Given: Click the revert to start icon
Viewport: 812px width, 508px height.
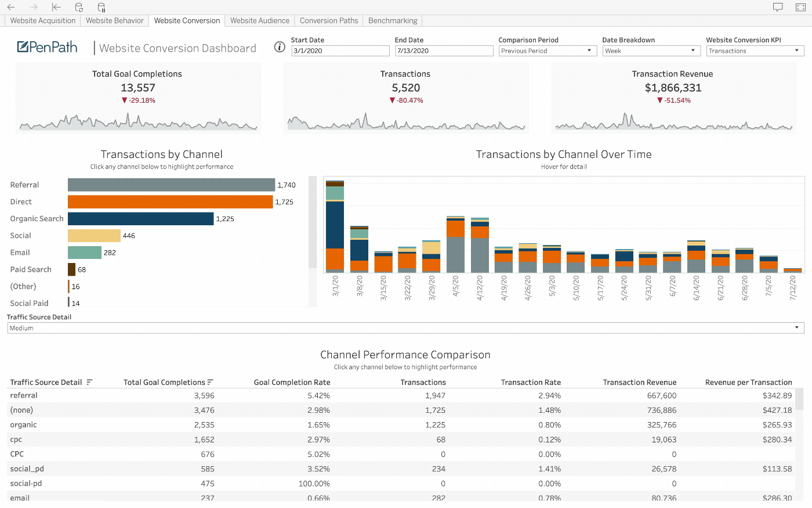Looking at the screenshot, I should point(56,7).
